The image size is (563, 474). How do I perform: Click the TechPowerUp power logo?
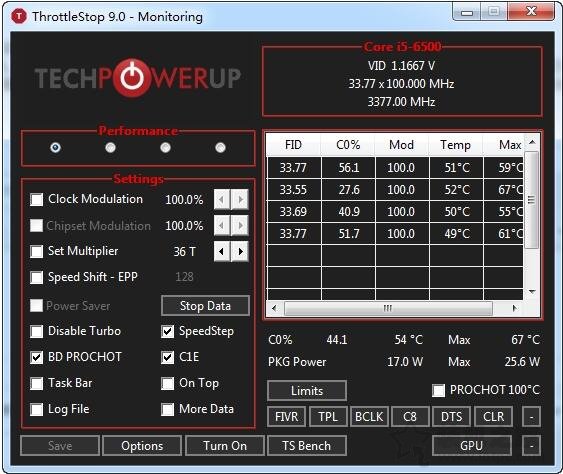pyautogui.click(x=132, y=78)
